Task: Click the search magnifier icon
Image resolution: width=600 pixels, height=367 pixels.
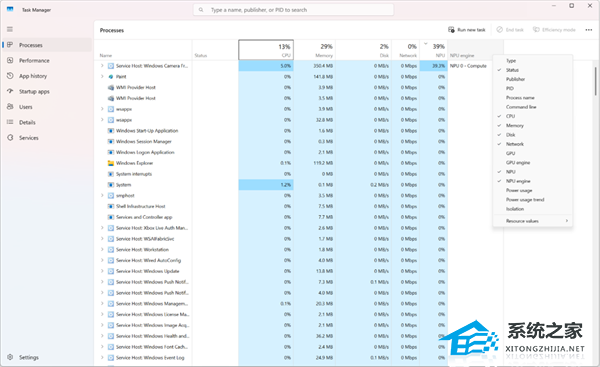Action: 201,10
